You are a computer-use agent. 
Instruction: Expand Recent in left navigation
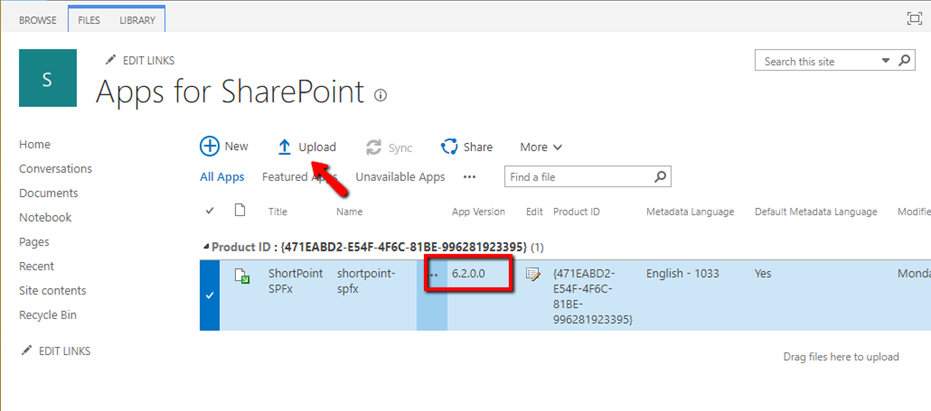(36, 266)
